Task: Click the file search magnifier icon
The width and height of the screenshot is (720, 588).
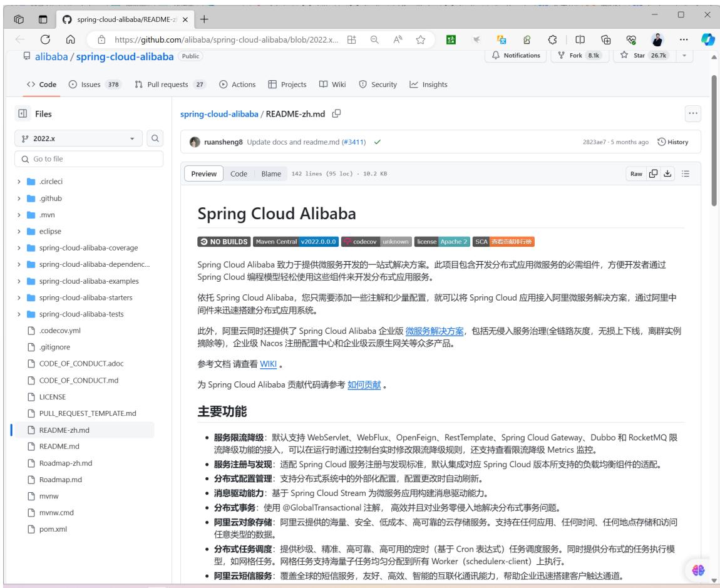Action: (x=155, y=138)
